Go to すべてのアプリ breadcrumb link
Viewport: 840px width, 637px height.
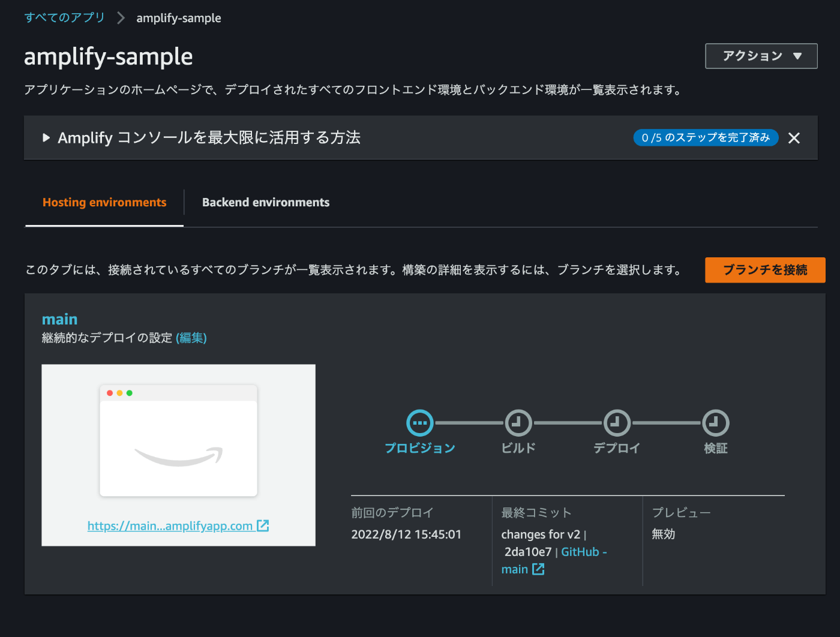pyautogui.click(x=64, y=17)
